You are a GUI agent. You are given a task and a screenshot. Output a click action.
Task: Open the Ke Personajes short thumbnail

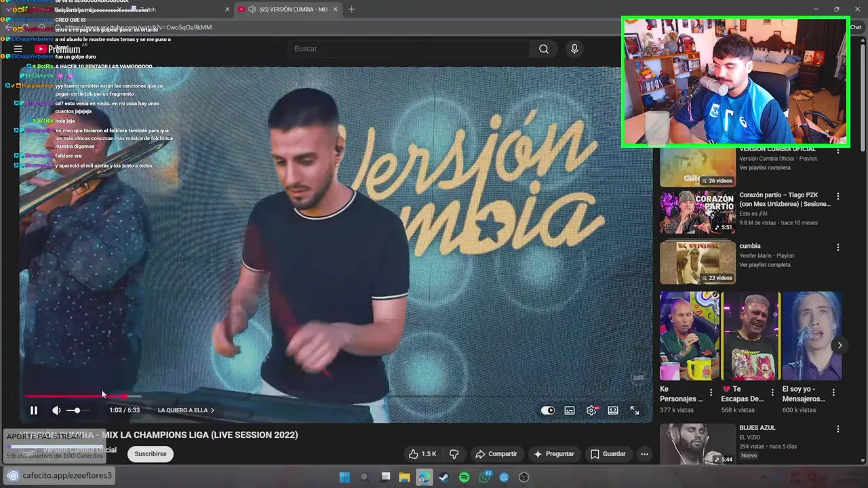690,336
